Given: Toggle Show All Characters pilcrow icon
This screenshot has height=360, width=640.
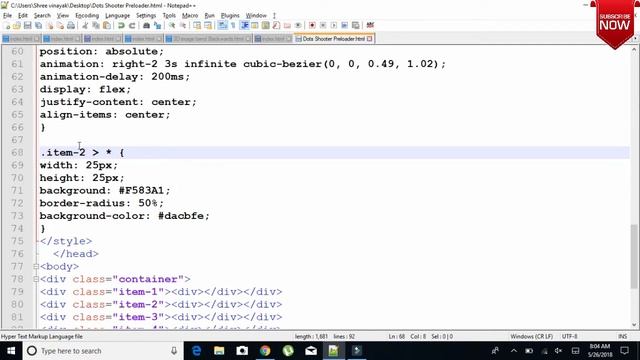Looking at the screenshot, I should (233, 26).
